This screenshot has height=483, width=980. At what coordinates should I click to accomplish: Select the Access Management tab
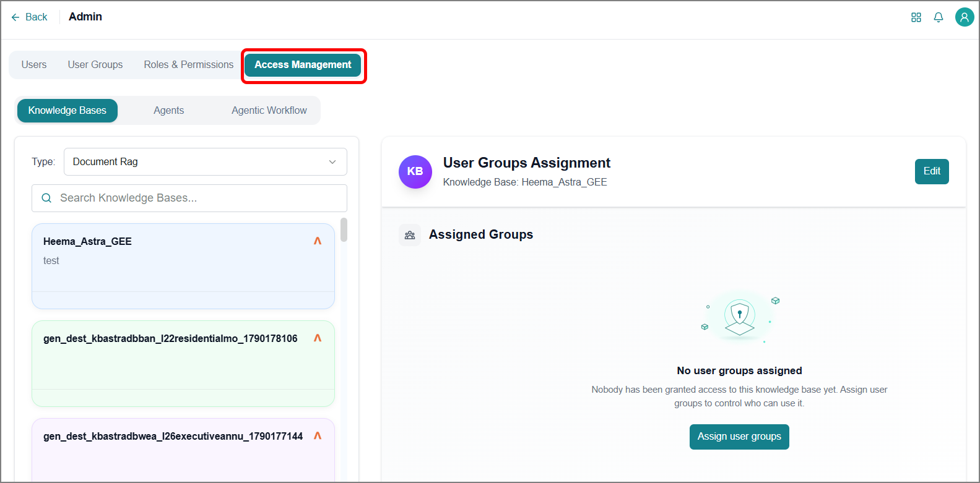click(x=303, y=65)
